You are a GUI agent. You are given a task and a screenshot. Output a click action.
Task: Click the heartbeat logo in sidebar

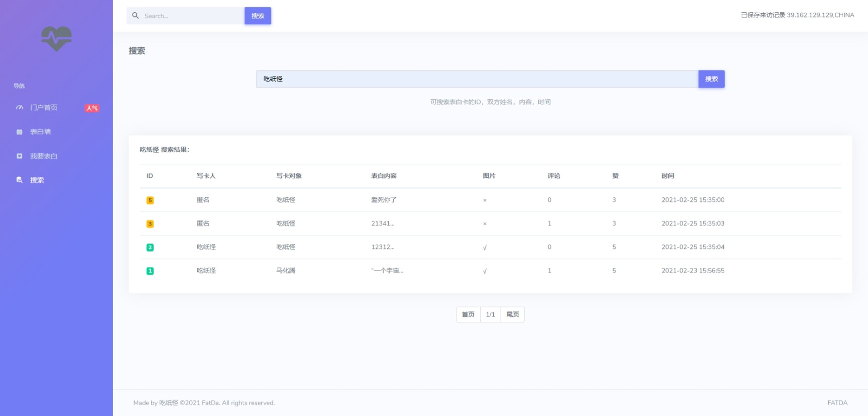coord(56,38)
